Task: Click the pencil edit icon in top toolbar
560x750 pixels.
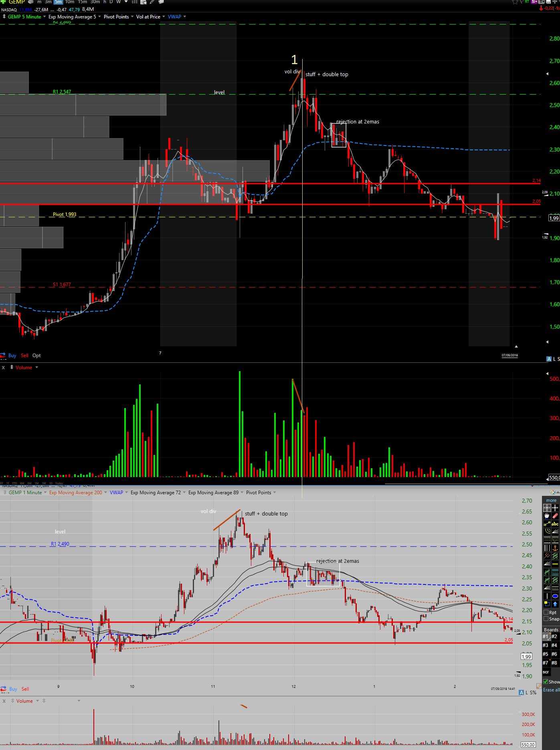Action: (152, 2)
